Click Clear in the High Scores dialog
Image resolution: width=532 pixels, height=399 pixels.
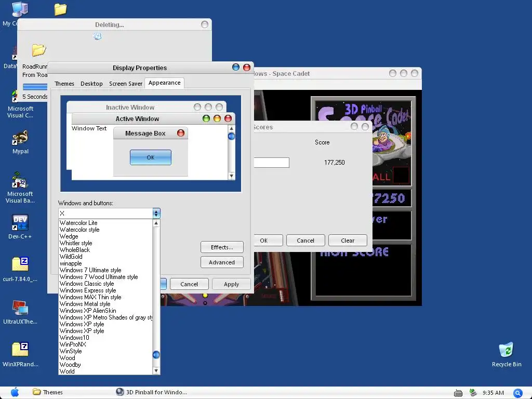point(348,240)
